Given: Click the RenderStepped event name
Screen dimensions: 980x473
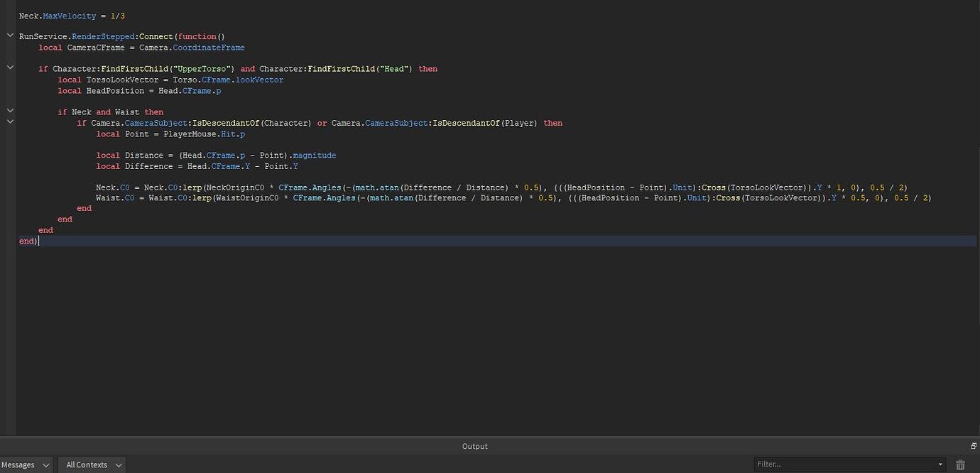Looking at the screenshot, I should pos(103,36).
